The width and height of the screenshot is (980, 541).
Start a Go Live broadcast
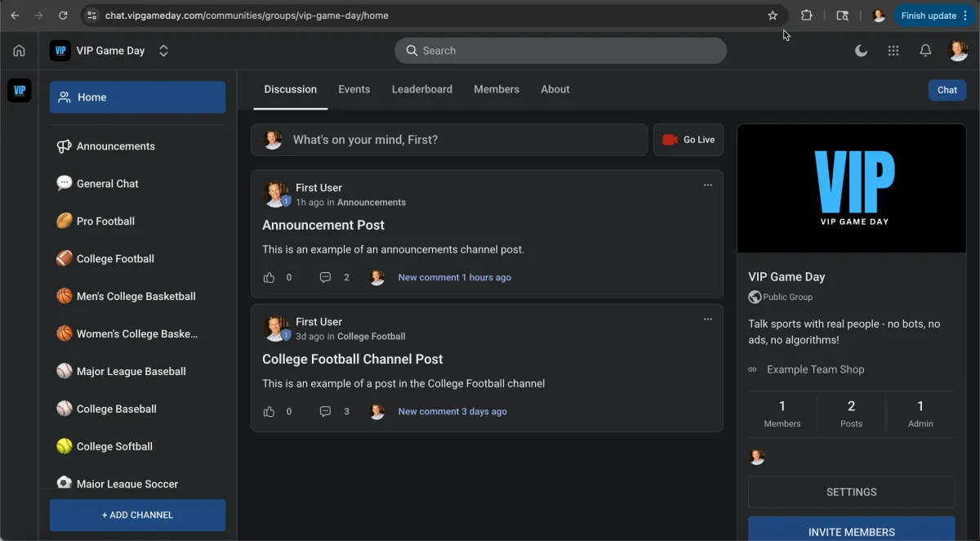click(x=688, y=140)
